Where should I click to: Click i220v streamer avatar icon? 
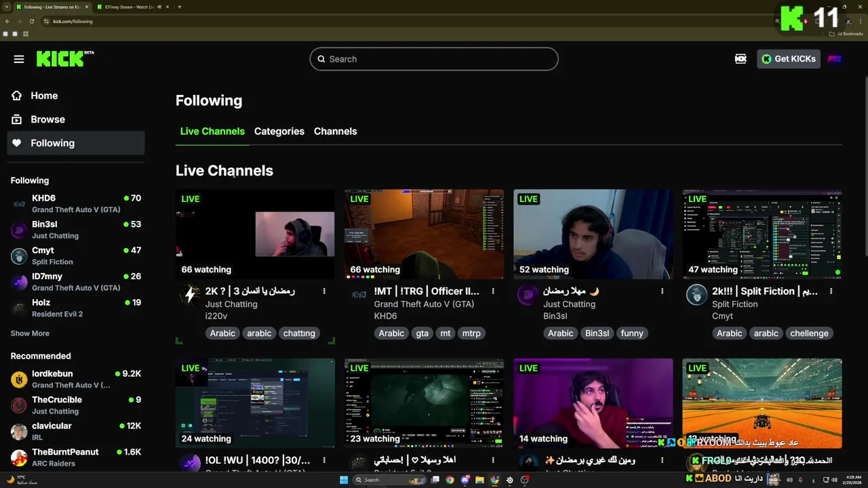point(189,295)
